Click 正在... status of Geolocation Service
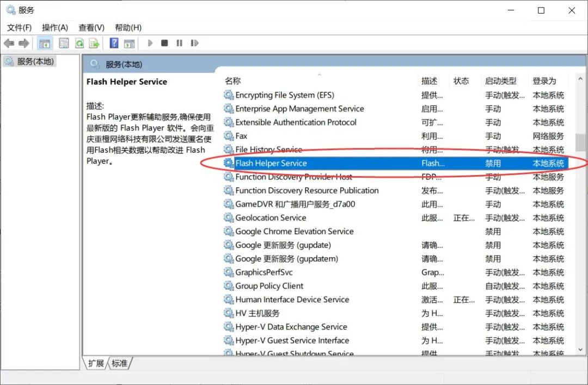 pyautogui.click(x=464, y=218)
